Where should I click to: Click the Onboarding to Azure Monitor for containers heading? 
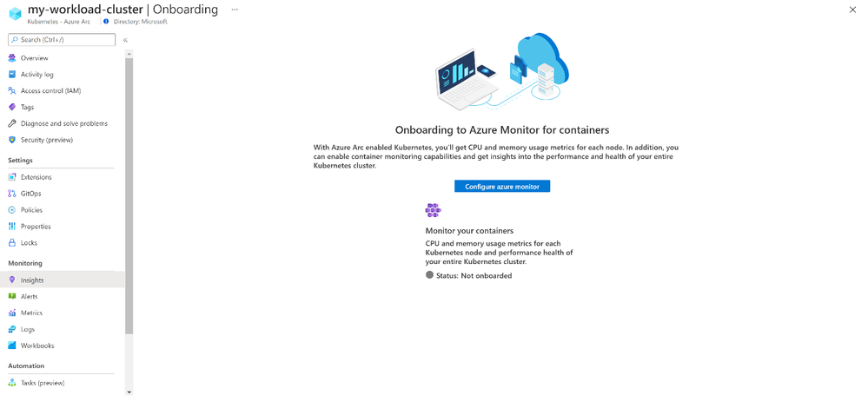click(502, 130)
